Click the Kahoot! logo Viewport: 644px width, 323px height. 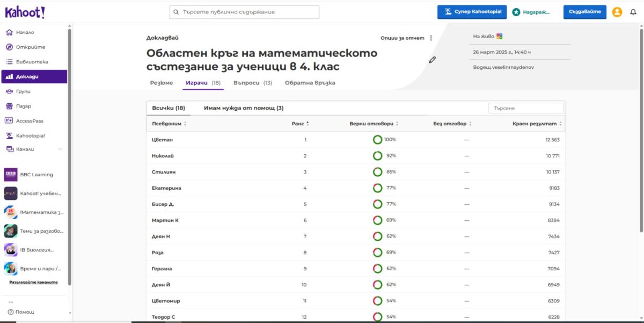(x=25, y=12)
